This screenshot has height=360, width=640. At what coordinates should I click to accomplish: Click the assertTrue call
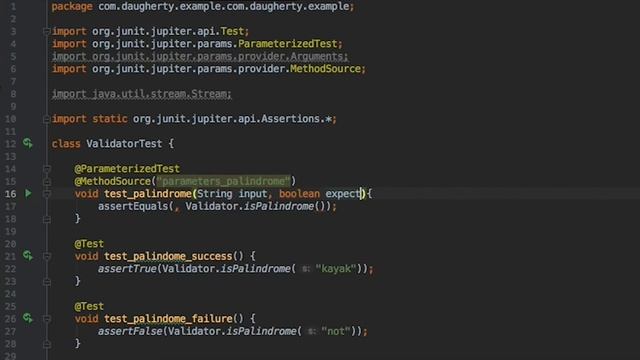[127, 269]
